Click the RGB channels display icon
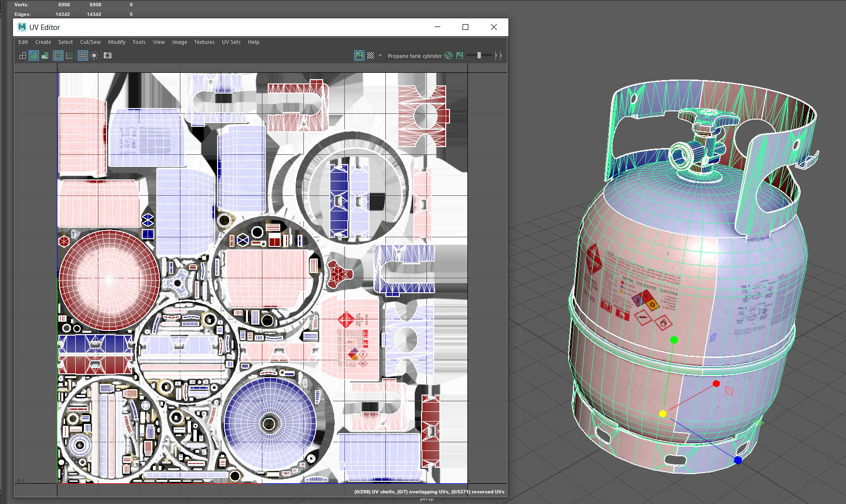Image resolution: width=846 pixels, height=504 pixels. [449, 55]
